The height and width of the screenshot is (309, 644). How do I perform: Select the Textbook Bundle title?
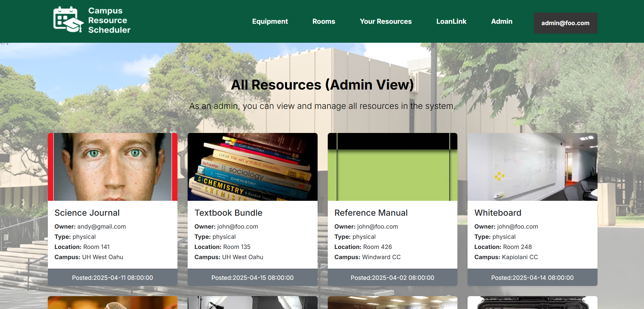(228, 213)
